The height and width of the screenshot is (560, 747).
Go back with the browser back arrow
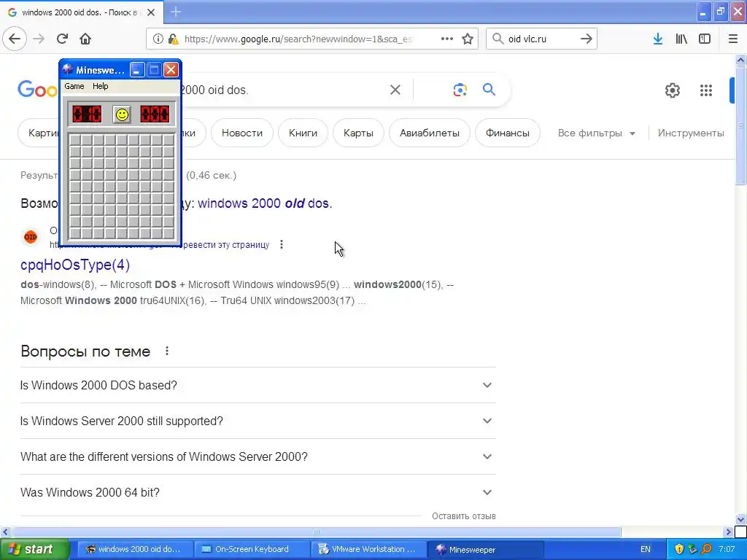tap(15, 39)
